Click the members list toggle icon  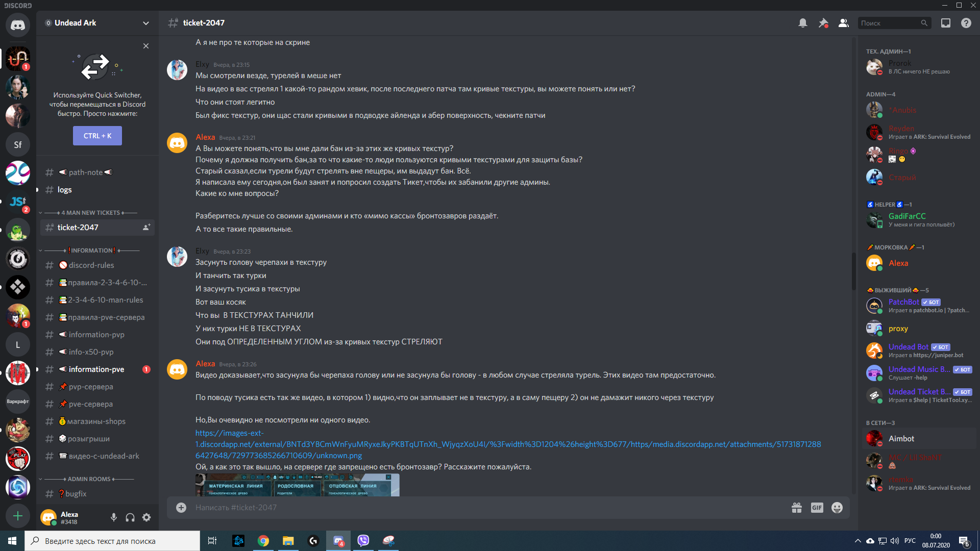pos(843,23)
